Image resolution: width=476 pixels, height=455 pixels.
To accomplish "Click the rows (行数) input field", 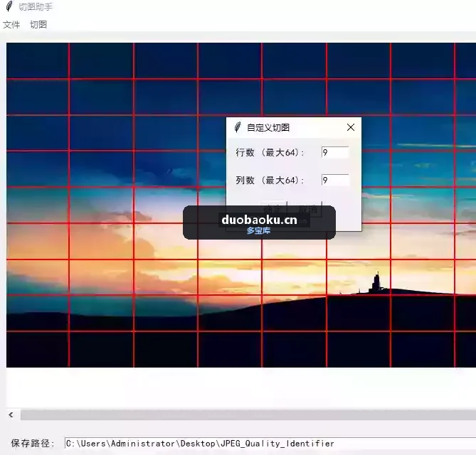I will click(335, 153).
